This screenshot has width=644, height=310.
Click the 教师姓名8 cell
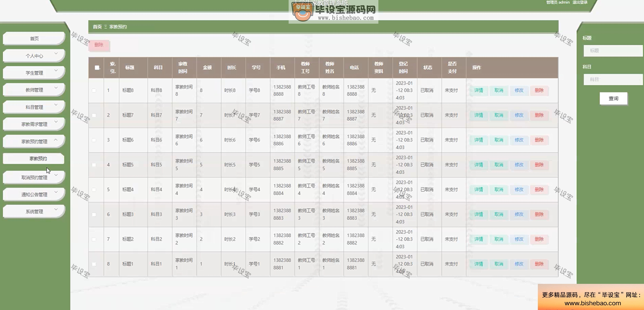pyautogui.click(x=331, y=90)
